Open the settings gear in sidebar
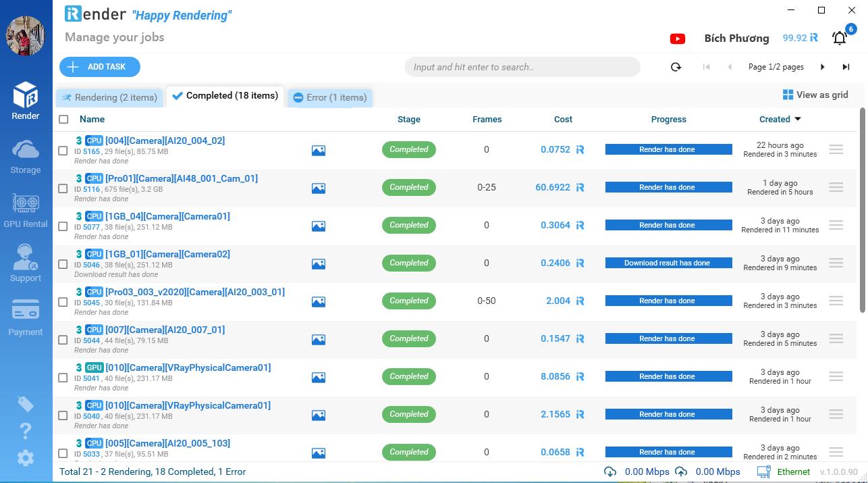 [x=26, y=458]
